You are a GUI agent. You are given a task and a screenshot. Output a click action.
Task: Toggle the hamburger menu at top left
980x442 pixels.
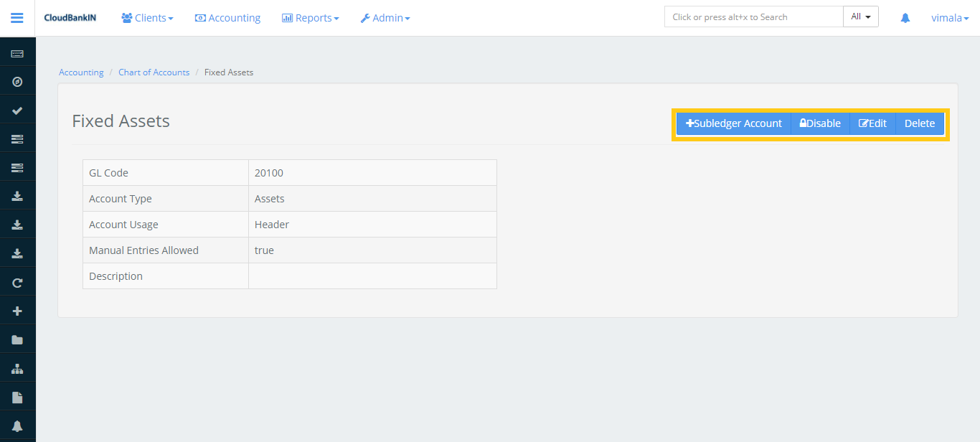tap(17, 18)
